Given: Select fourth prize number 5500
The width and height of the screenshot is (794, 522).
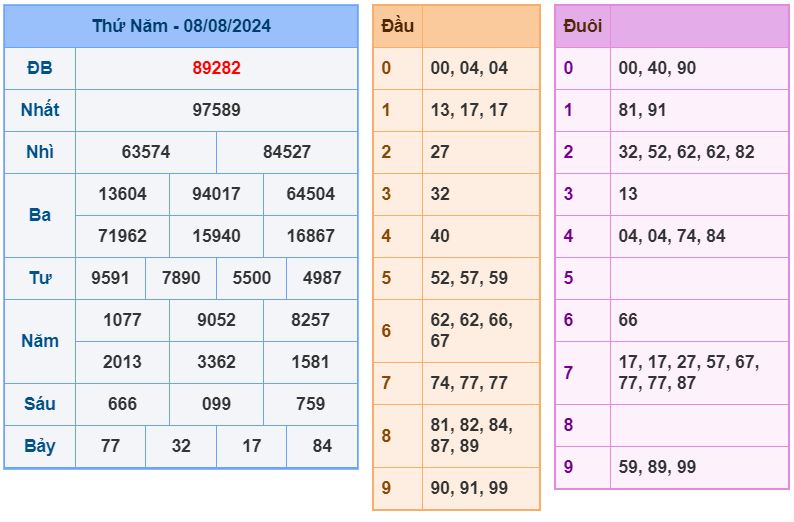Looking at the screenshot, I should pos(251,278).
